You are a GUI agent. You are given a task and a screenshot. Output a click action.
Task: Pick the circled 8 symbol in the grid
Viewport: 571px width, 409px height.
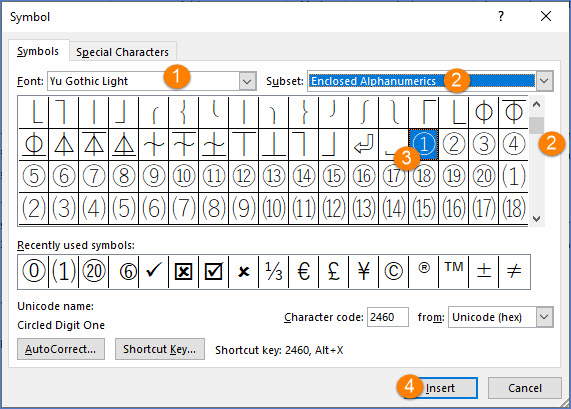124,176
